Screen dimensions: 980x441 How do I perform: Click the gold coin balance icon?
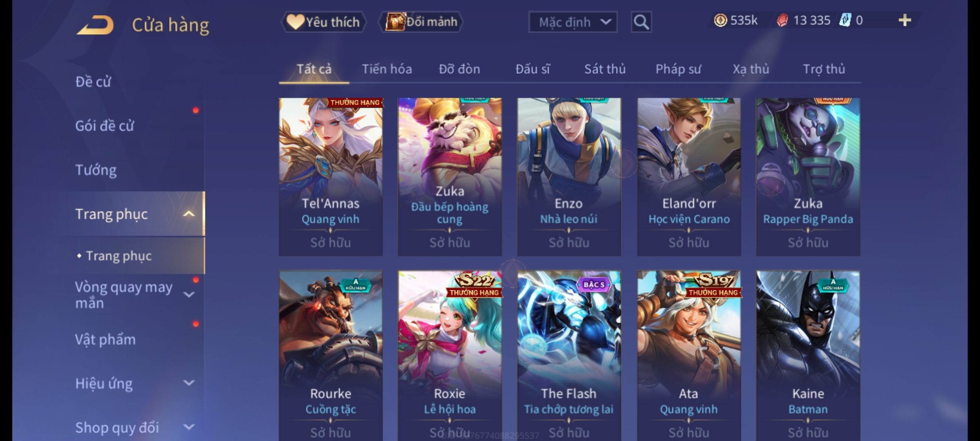pos(720,20)
